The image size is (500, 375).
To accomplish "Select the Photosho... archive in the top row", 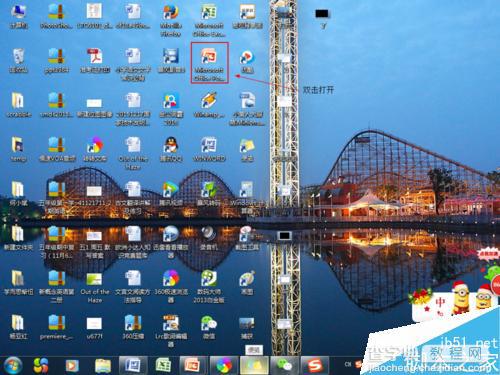I will tap(56, 16).
